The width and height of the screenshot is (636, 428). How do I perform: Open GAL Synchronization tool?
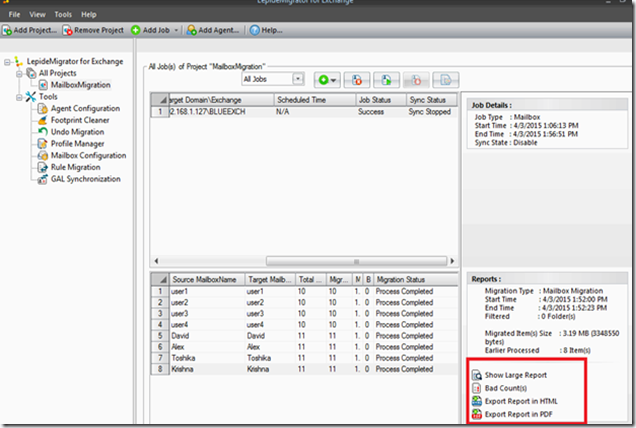[86, 179]
